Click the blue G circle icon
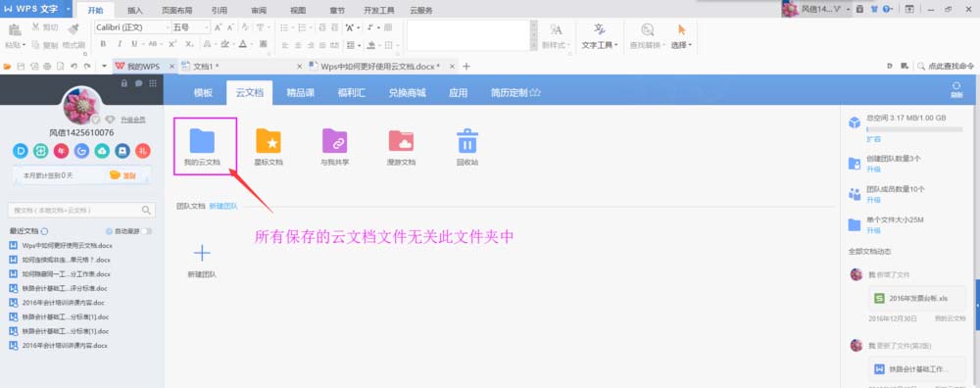The width and height of the screenshot is (980, 388). (81, 151)
